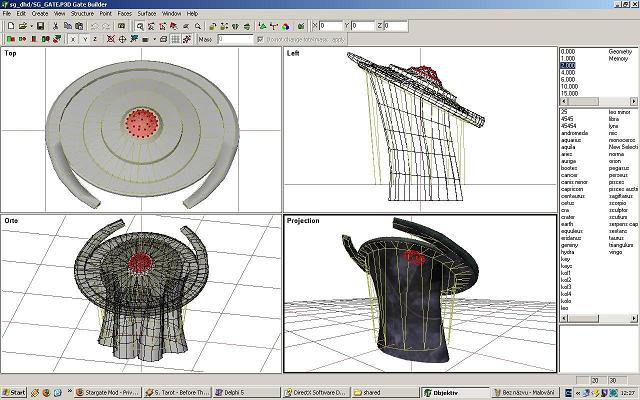
Task: Open the small dropdown arrow beside rectangle icon
Action: click(154, 39)
